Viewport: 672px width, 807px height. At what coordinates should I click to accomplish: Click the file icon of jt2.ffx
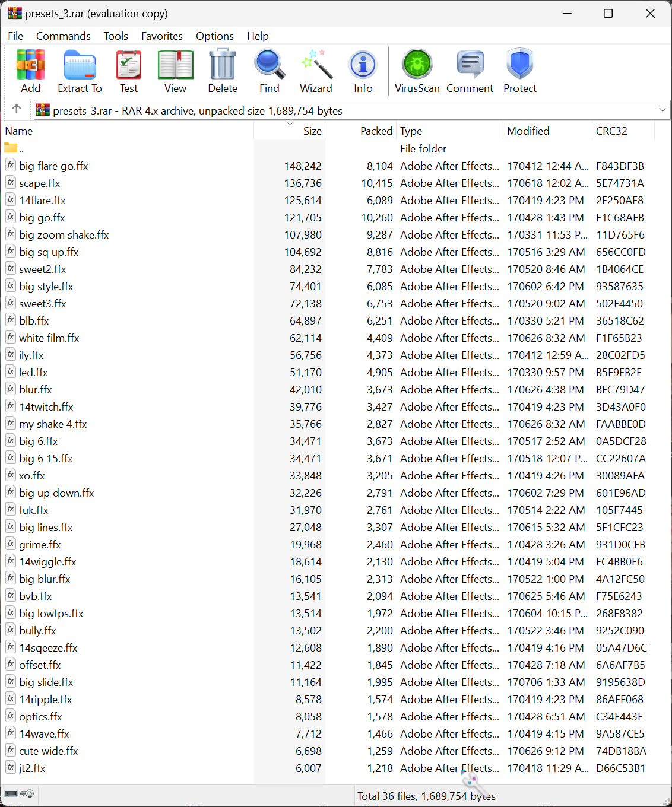click(11, 767)
